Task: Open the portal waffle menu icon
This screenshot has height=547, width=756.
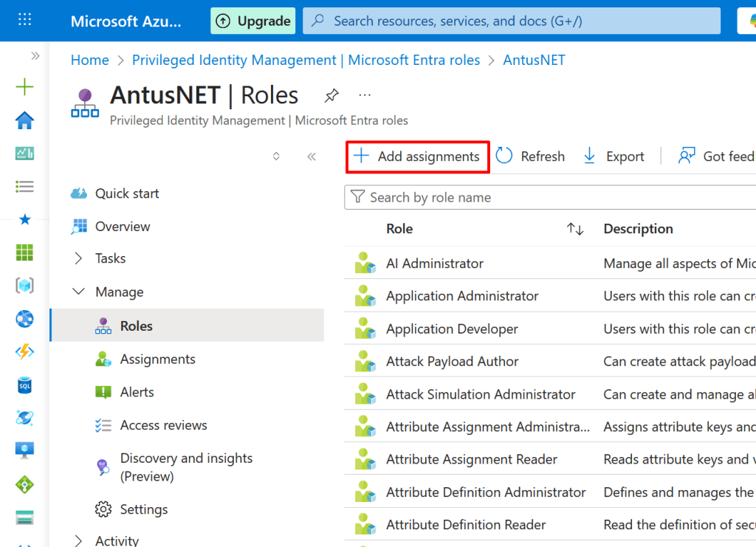Action: point(24,20)
